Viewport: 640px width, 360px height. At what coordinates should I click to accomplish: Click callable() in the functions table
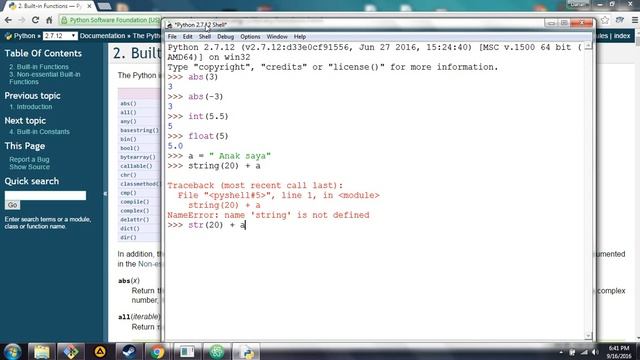tap(136, 166)
